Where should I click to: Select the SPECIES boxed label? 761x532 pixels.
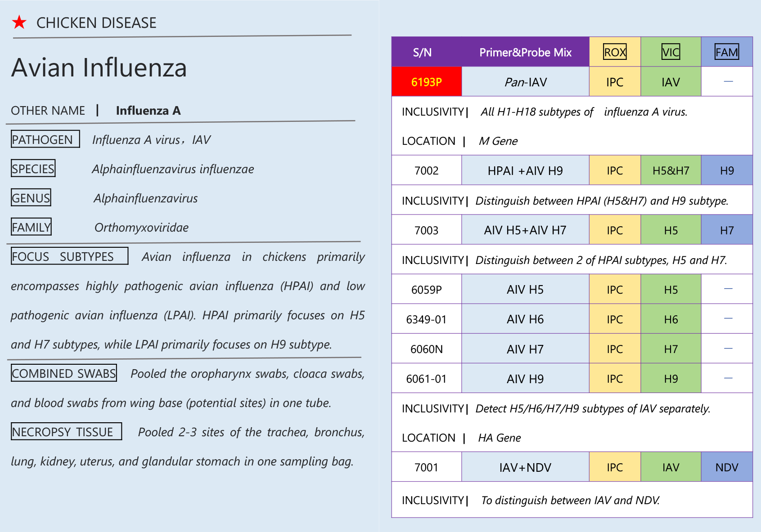[x=33, y=169]
